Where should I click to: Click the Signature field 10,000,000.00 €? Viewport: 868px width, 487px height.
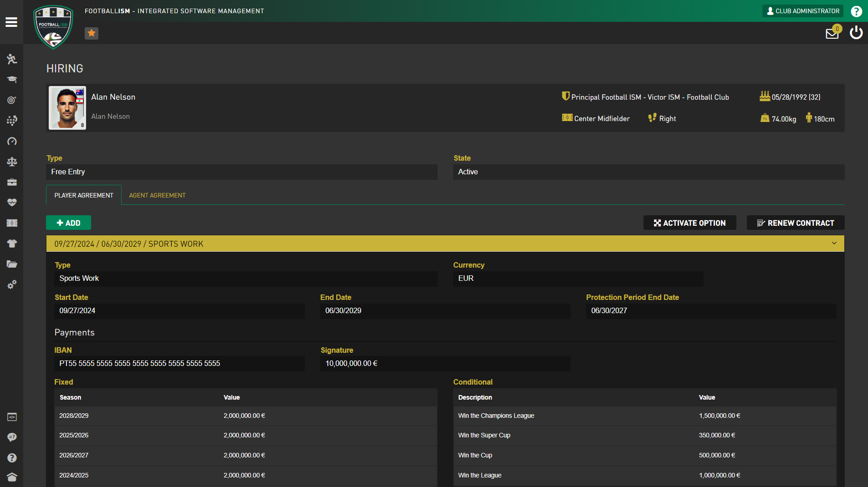pos(445,363)
